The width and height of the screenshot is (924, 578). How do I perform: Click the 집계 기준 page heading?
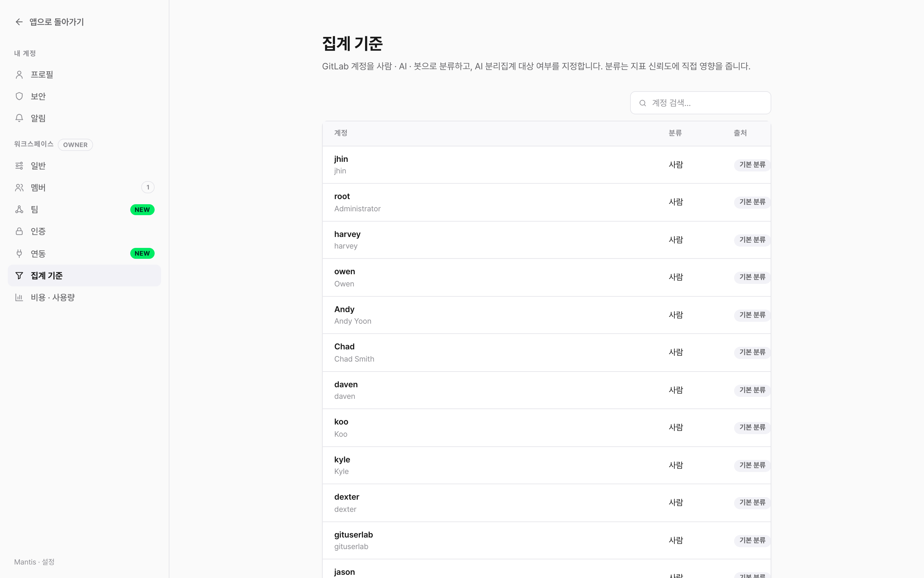point(352,44)
